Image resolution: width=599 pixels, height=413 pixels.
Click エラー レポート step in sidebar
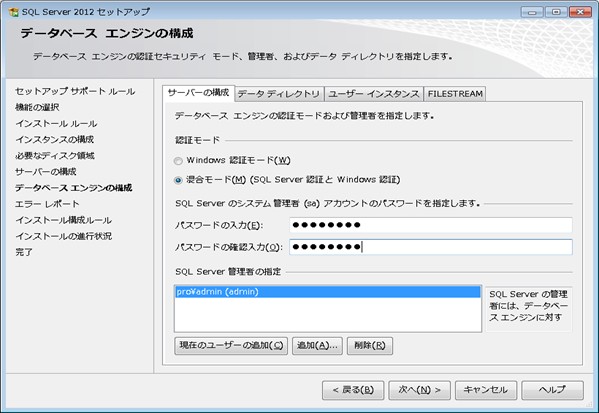47,204
